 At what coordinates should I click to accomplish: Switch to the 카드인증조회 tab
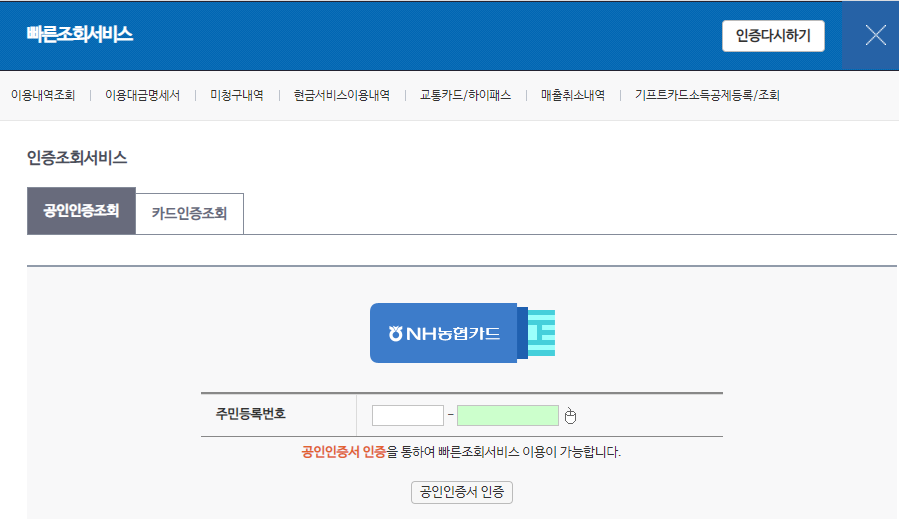coord(190,214)
